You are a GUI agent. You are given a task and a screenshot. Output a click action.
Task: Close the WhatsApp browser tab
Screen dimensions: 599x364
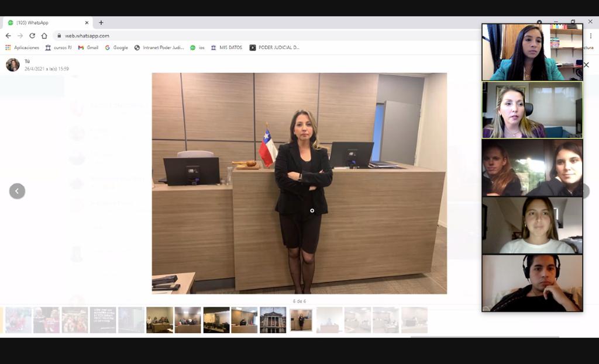[x=87, y=23]
